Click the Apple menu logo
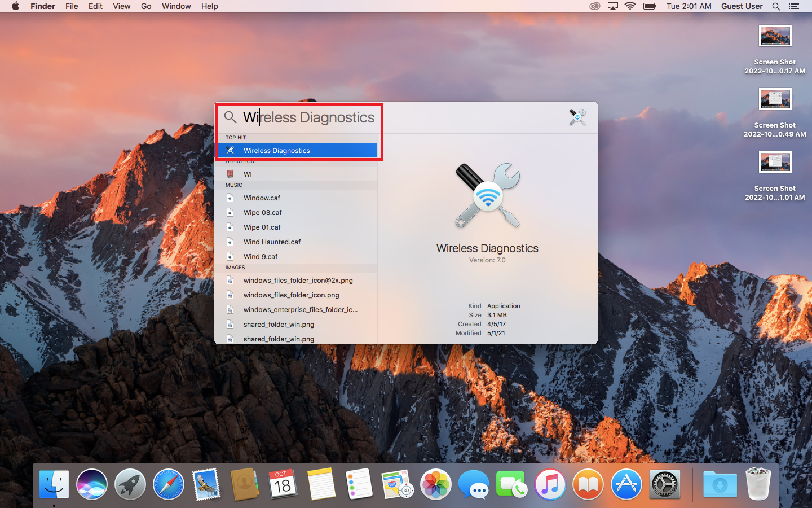 click(x=15, y=6)
